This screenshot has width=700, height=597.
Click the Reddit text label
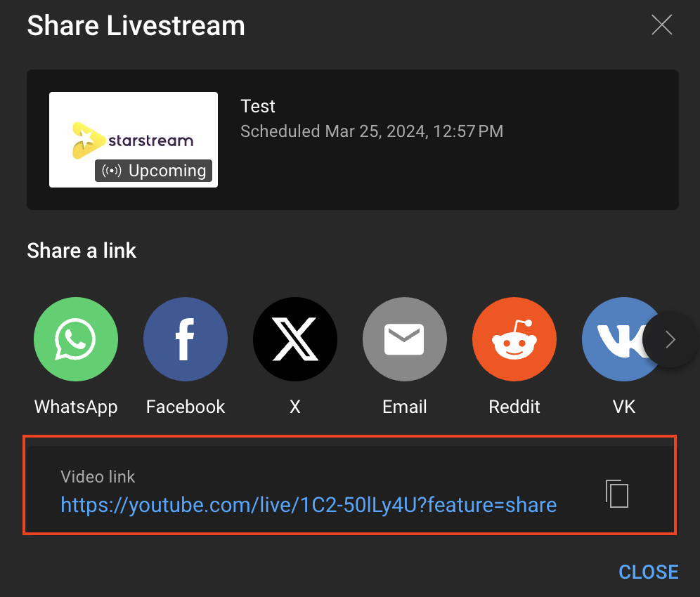click(514, 407)
